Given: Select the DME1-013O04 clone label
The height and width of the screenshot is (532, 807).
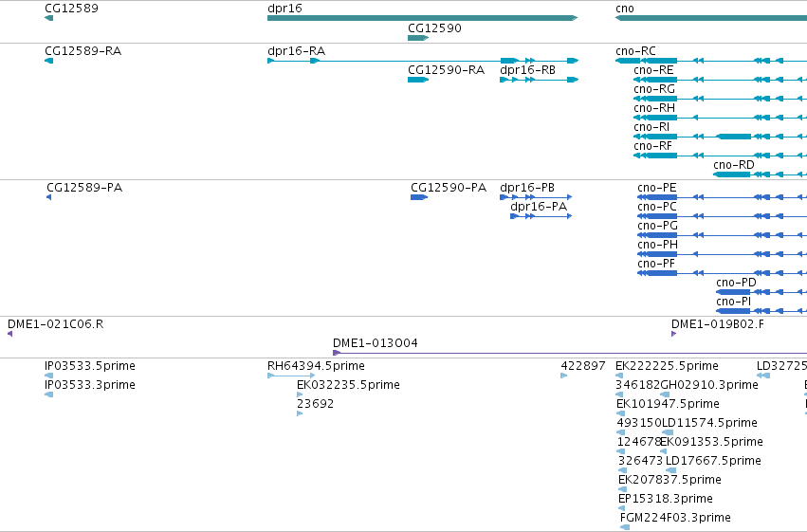Looking at the screenshot, I should [x=376, y=343].
